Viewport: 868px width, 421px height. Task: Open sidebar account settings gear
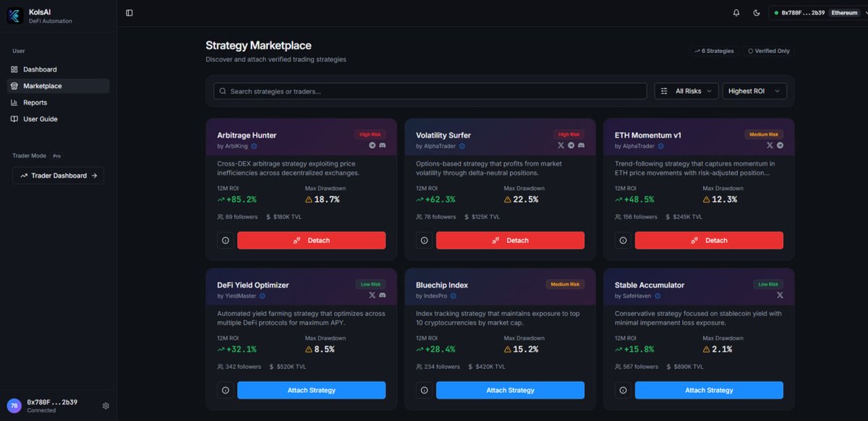106,406
